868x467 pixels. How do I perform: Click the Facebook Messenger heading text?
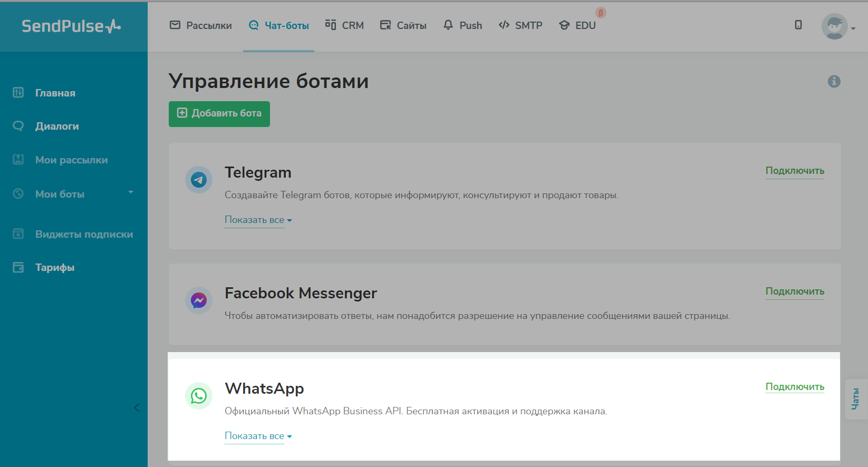(x=301, y=293)
